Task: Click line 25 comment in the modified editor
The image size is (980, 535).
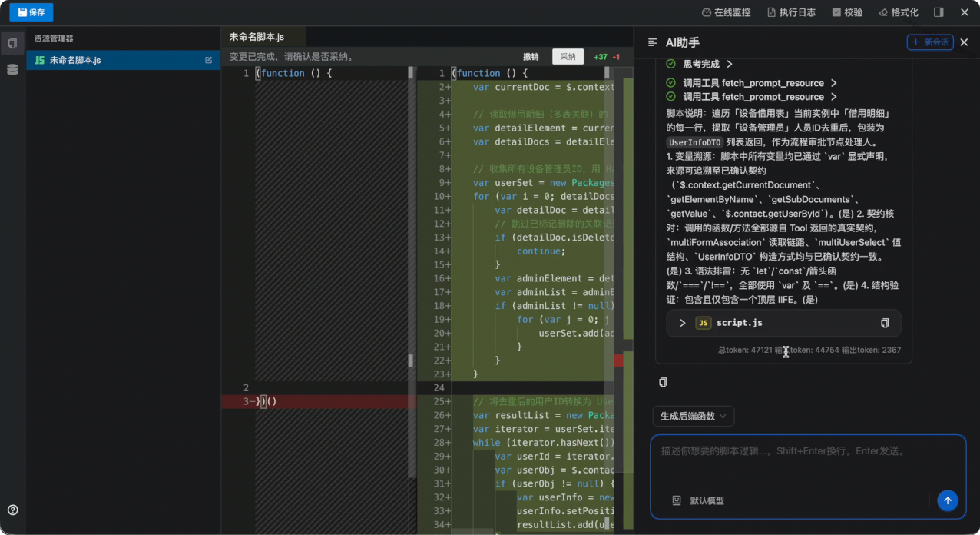Action: 543,401
